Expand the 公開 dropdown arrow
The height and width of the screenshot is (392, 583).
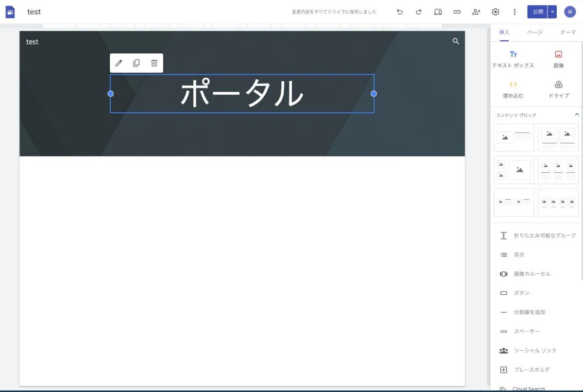(552, 12)
